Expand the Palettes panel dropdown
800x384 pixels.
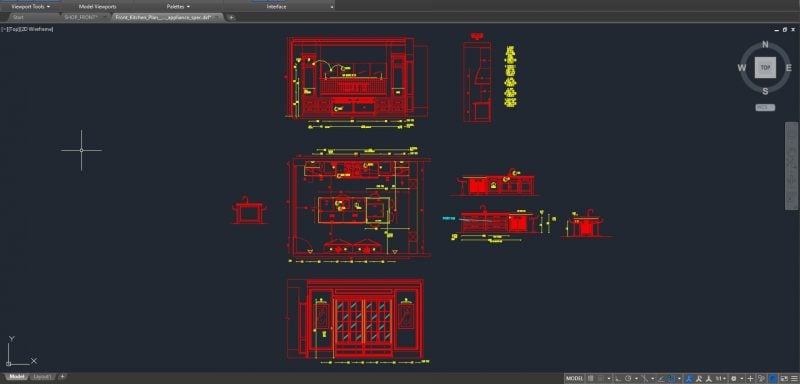[178, 7]
